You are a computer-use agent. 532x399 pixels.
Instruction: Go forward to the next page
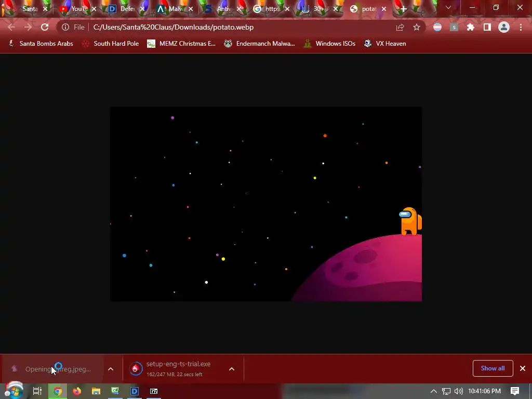pyautogui.click(x=28, y=27)
